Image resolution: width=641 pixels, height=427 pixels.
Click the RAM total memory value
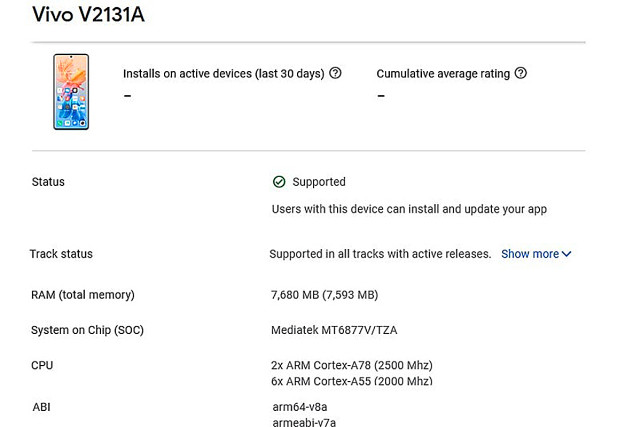point(325,295)
